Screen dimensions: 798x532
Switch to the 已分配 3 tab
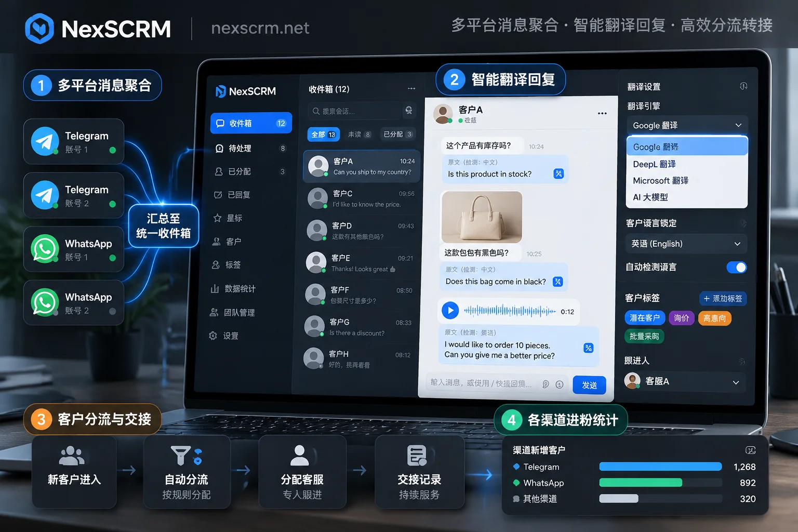(x=398, y=135)
